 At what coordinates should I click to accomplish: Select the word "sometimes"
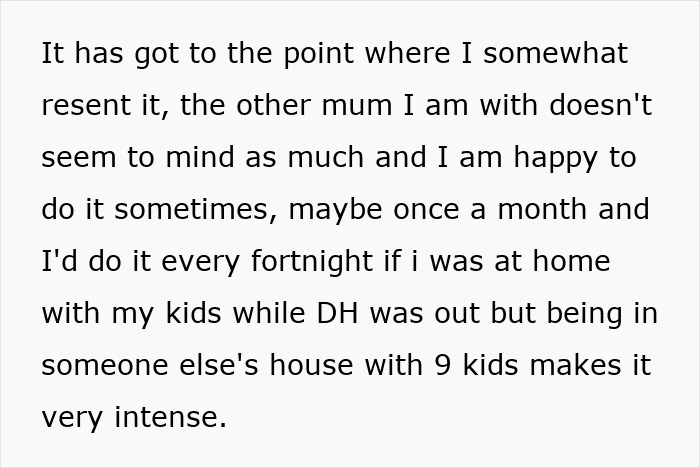click(x=195, y=209)
